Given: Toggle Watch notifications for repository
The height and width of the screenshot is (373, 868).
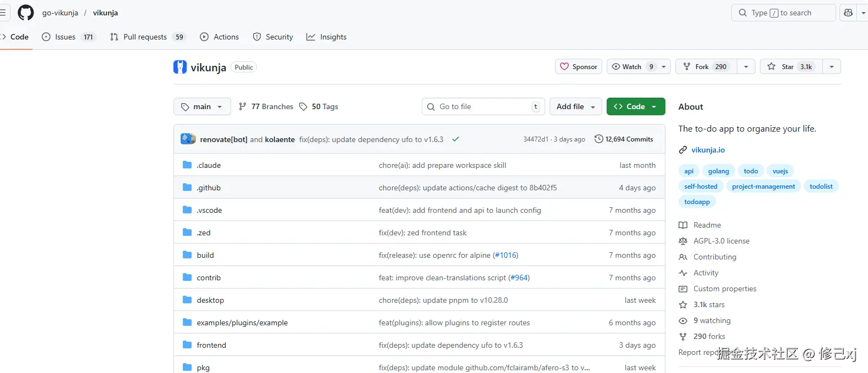Looking at the screenshot, I should (x=632, y=66).
